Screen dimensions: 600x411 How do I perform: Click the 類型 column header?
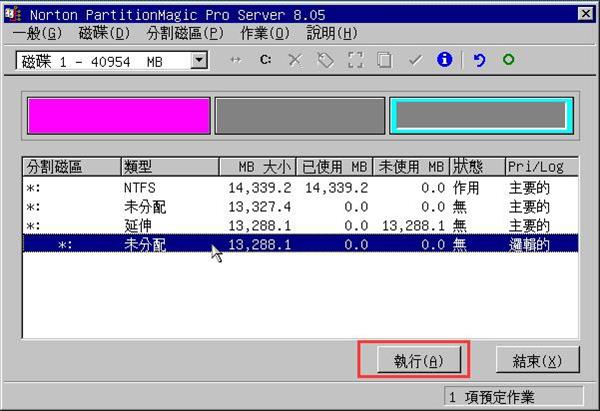click(x=170, y=167)
